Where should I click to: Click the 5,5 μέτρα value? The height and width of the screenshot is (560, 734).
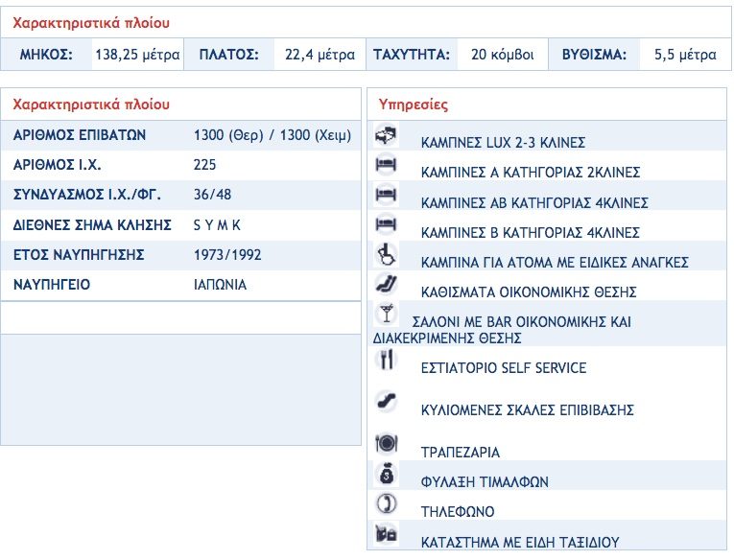pyautogui.click(x=685, y=55)
